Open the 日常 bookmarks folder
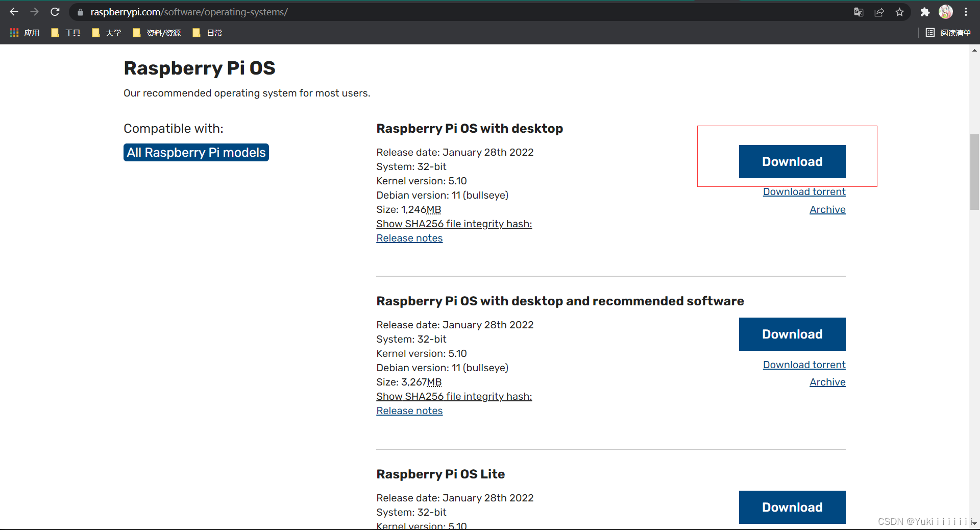Image resolution: width=980 pixels, height=530 pixels. click(x=207, y=33)
